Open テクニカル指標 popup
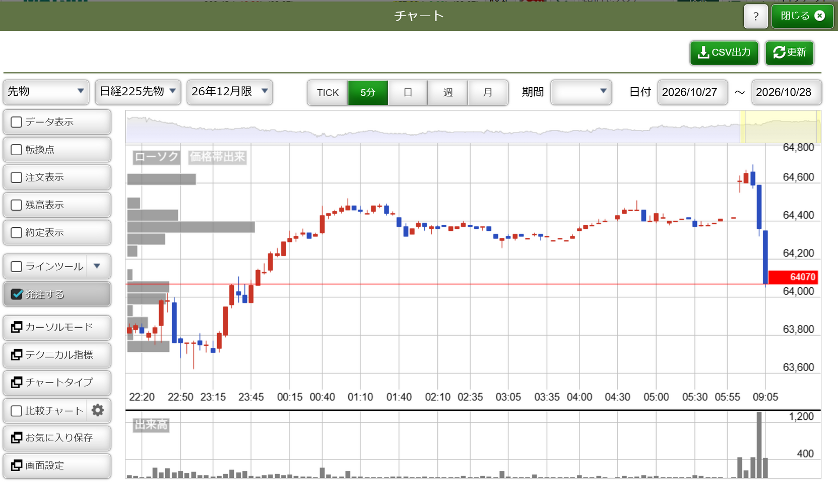 click(57, 355)
